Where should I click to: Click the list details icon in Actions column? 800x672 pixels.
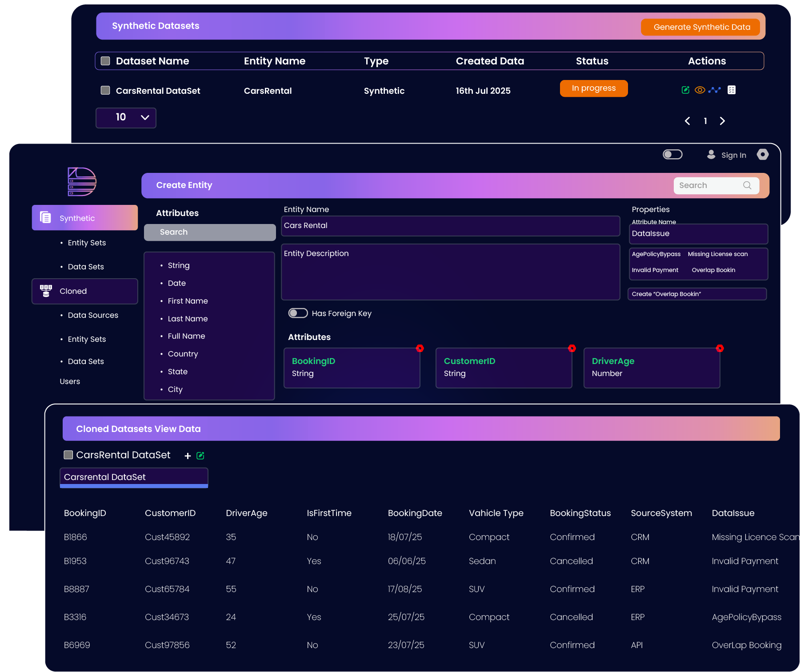(732, 90)
